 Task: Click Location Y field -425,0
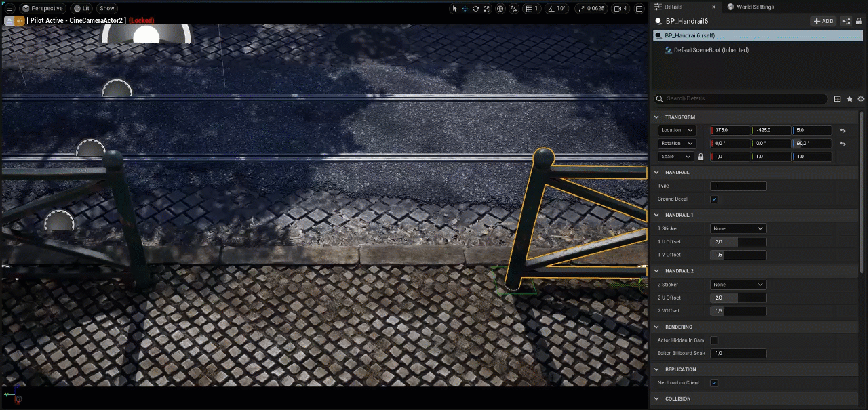click(x=771, y=130)
